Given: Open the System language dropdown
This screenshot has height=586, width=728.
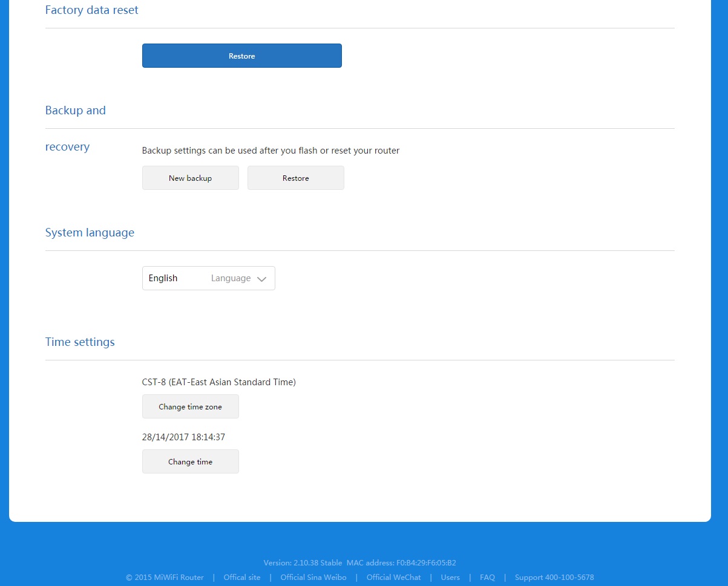Looking at the screenshot, I should (x=209, y=278).
